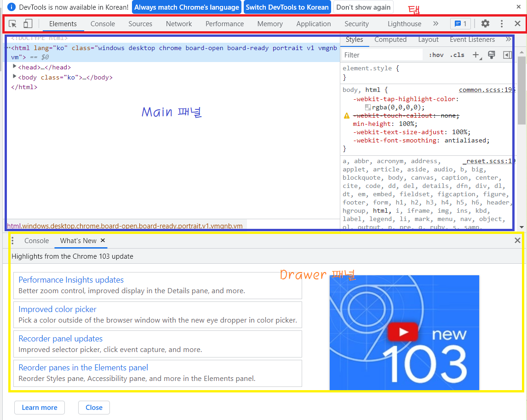Click the closing </html> tag row
This screenshot has width=527, height=420.
[x=24, y=87]
